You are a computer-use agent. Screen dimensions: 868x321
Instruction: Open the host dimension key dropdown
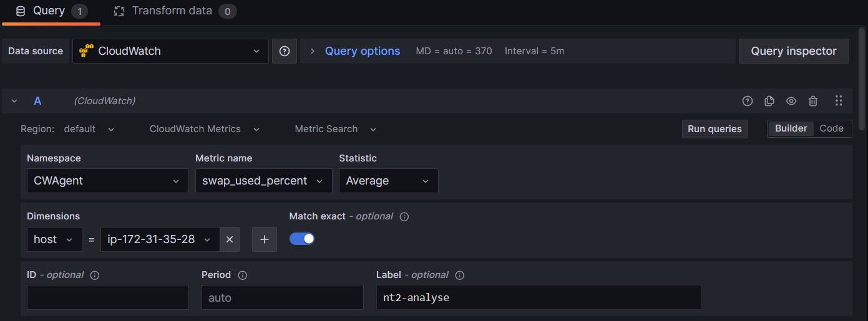54,239
